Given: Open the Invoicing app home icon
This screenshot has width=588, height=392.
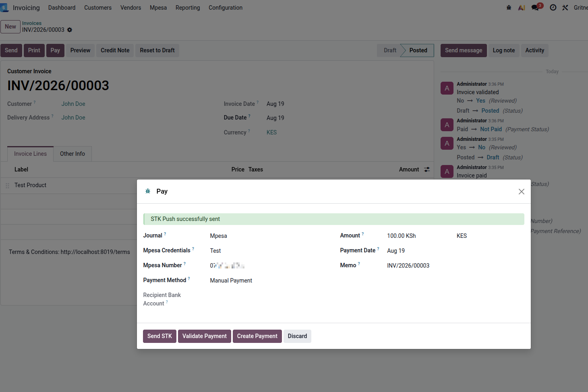Looking at the screenshot, I should coord(4,8).
